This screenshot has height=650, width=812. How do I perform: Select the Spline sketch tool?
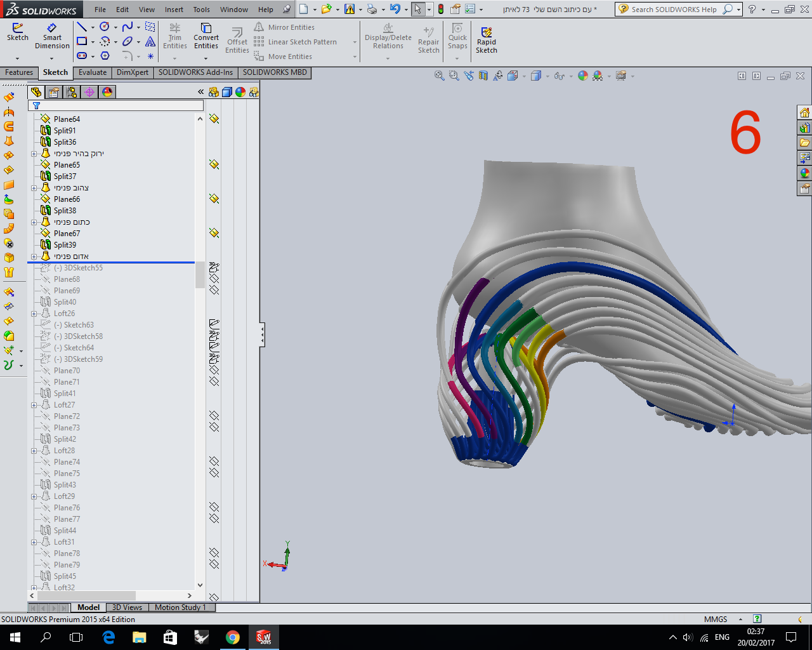pos(128,27)
